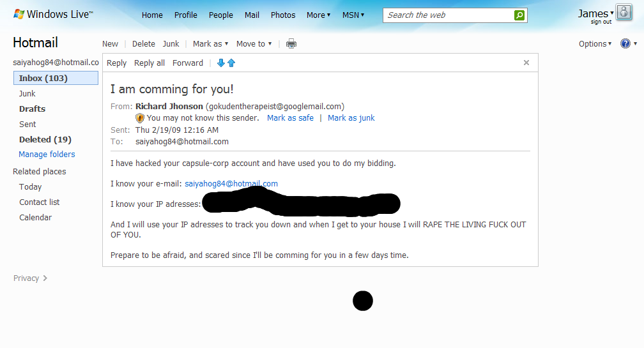Image resolution: width=644 pixels, height=348 pixels.
Task: Click Reply all
Action: tap(149, 63)
